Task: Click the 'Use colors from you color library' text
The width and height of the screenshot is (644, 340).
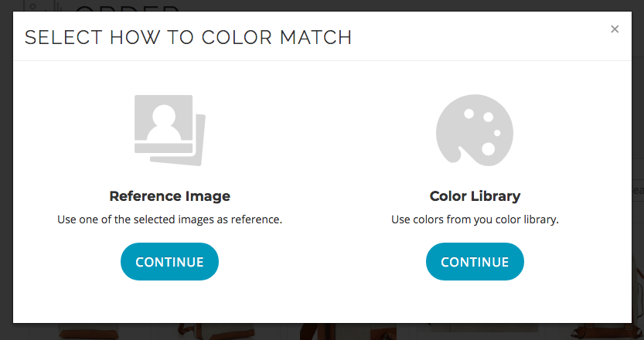Action: coord(475,219)
